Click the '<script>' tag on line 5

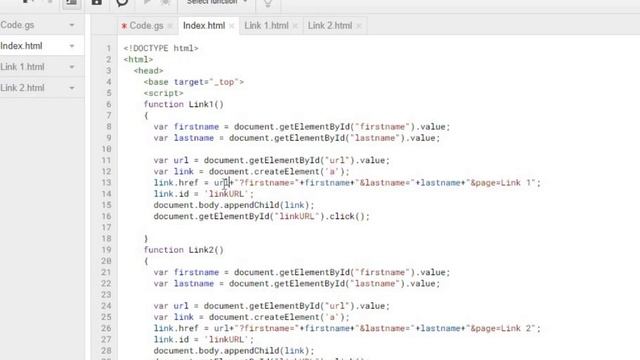tap(163, 93)
